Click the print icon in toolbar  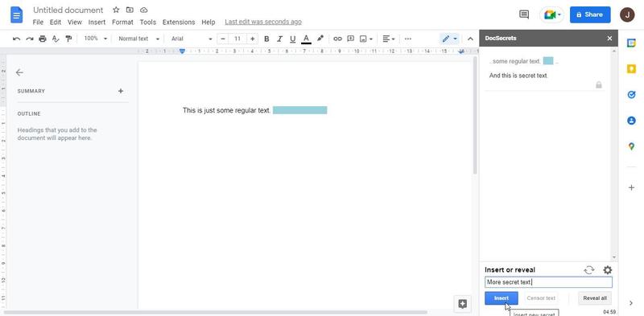tap(43, 39)
